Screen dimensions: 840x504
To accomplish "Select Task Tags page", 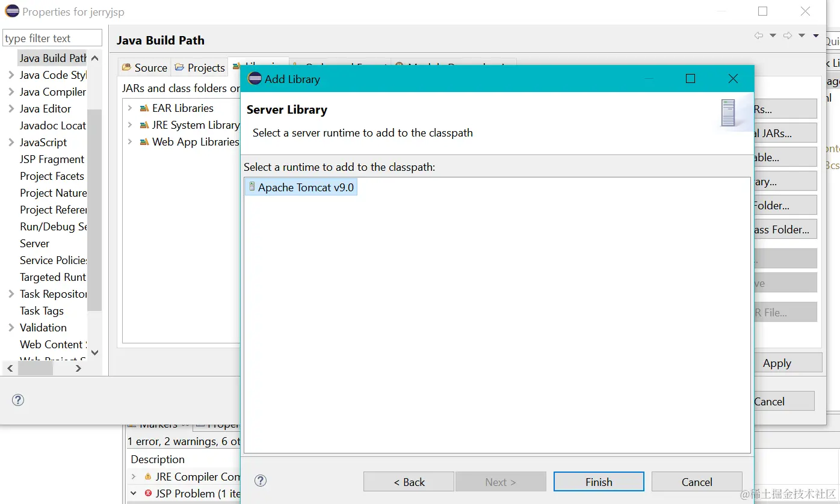I will tap(42, 311).
